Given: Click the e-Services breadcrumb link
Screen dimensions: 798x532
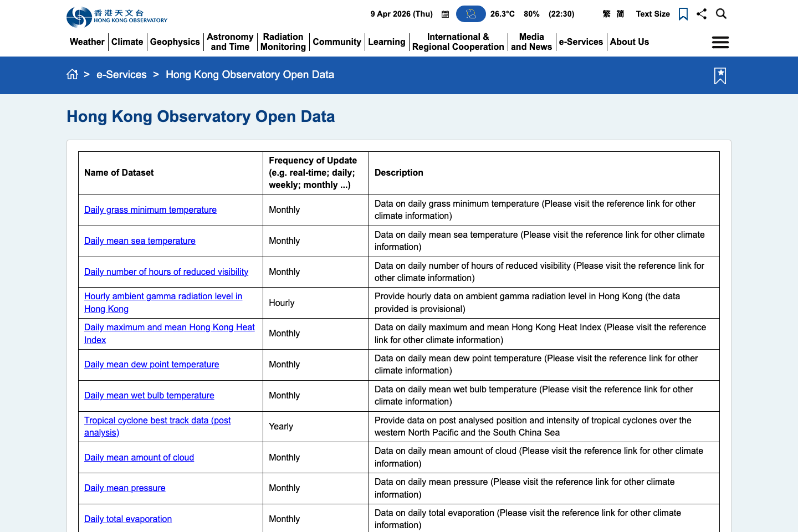Looking at the screenshot, I should pyautogui.click(x=121, y=74).
